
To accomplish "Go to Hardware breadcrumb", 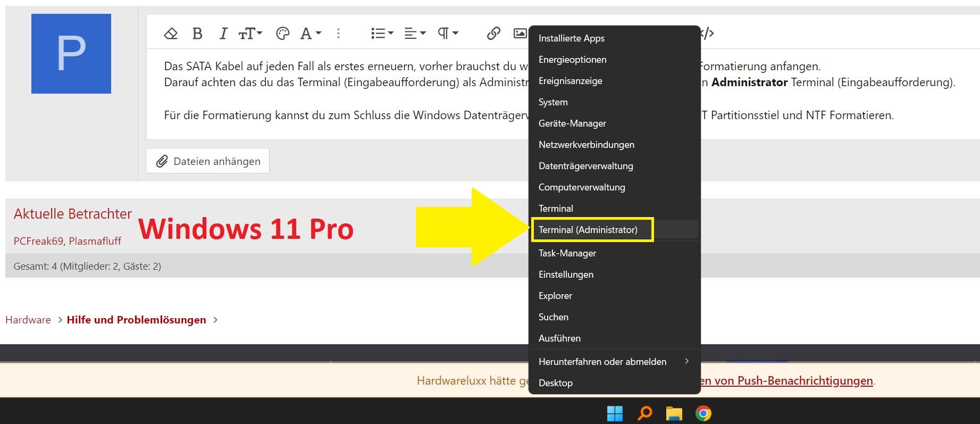I will (28, 320).
